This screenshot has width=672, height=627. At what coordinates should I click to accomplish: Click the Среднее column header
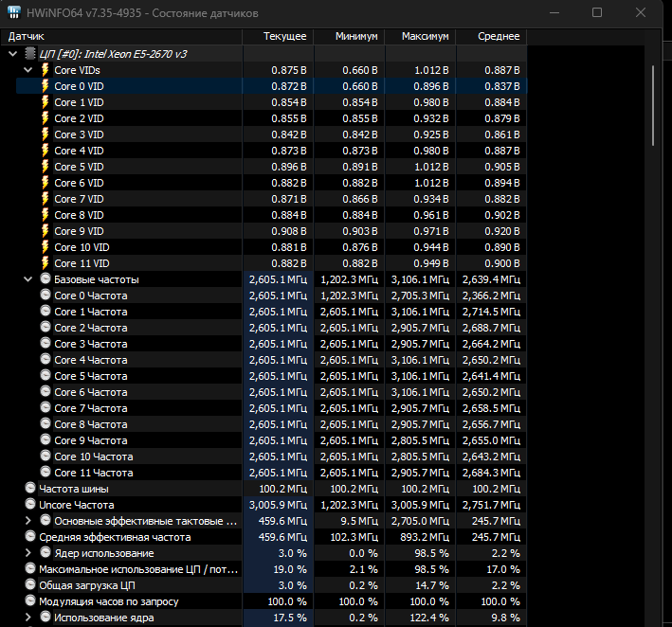pyautogui.click(x=491, y=36)
